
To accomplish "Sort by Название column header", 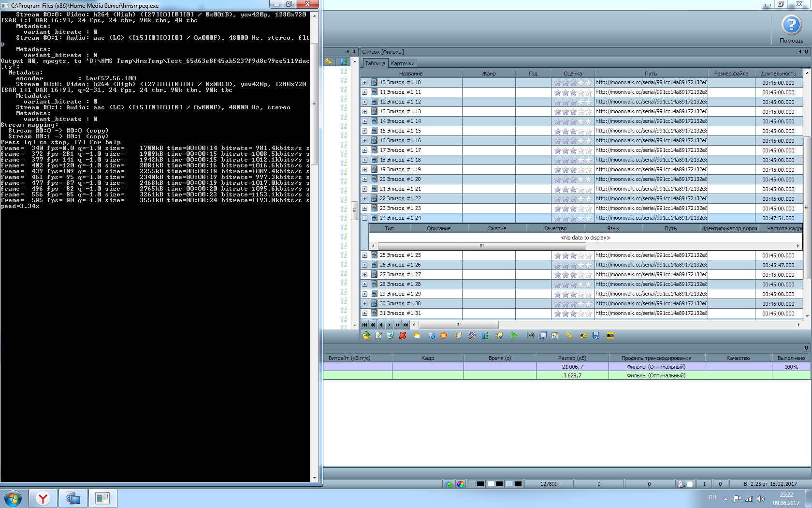I will tap(411, 74).
